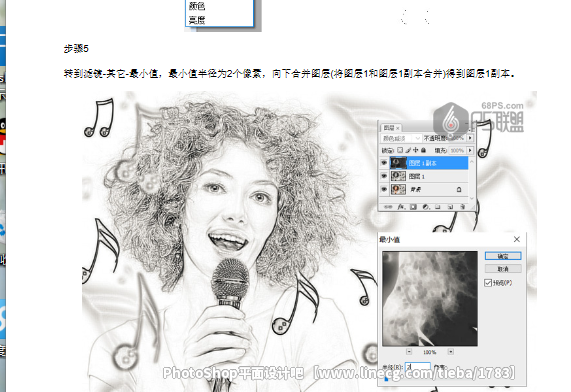Click the 100% preview zoom label
The width and height of the screenshot is (571, 392).
tap(430, 352)
